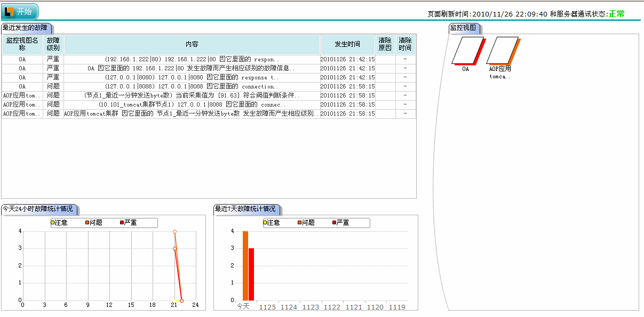Click the orange data point at value 4
This screenshot has width=644, height=317.
174,231
